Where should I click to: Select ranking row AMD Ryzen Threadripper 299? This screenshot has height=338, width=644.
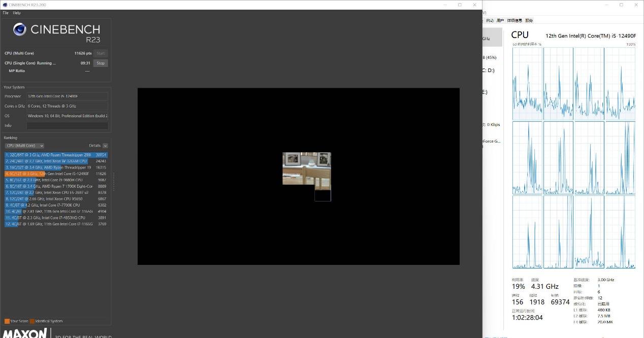click(56, 155)
